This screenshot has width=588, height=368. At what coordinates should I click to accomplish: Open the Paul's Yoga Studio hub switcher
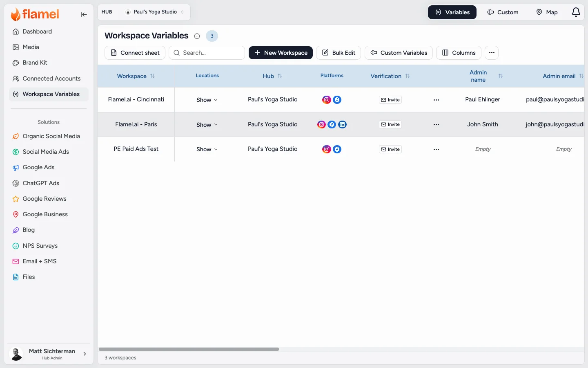coord(155,12)
